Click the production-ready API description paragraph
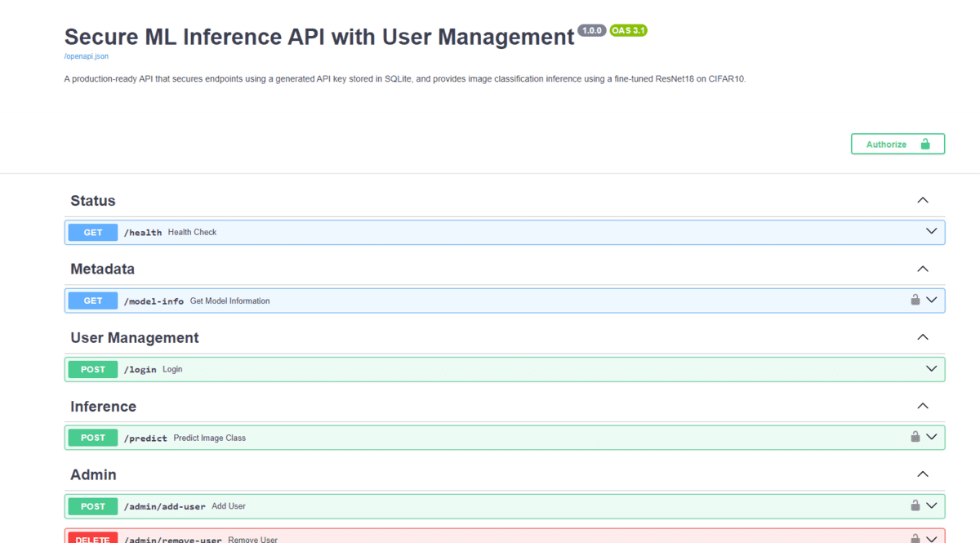The width and height of the screenshot is (980, 543). [405, 79]
